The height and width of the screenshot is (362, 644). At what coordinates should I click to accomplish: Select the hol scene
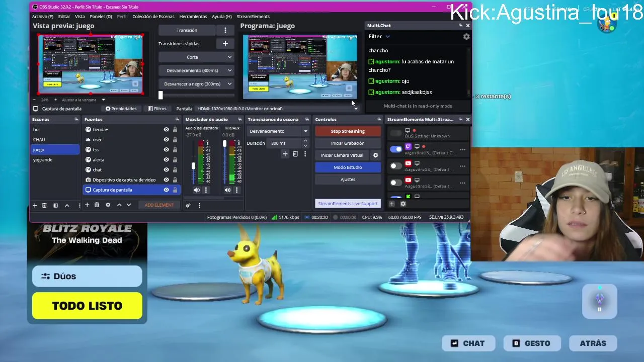click(55, 130)
